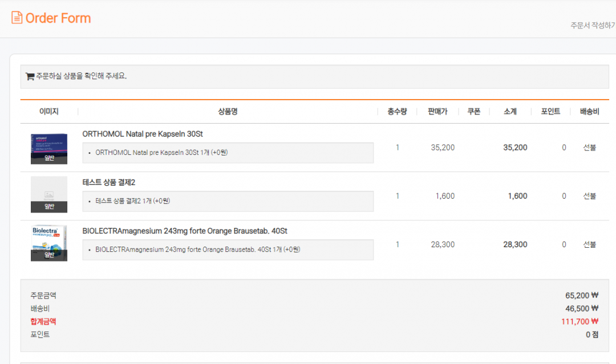Image resolution: width=616 pixels, height=364 pixels.
Task: Click the '0 점' points value
Action: pos(592,334)
